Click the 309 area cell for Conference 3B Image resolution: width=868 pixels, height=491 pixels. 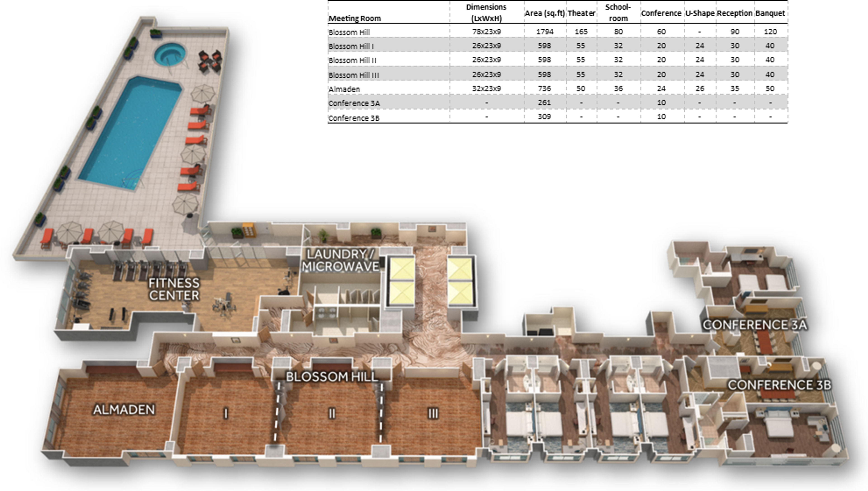[545, 117]
